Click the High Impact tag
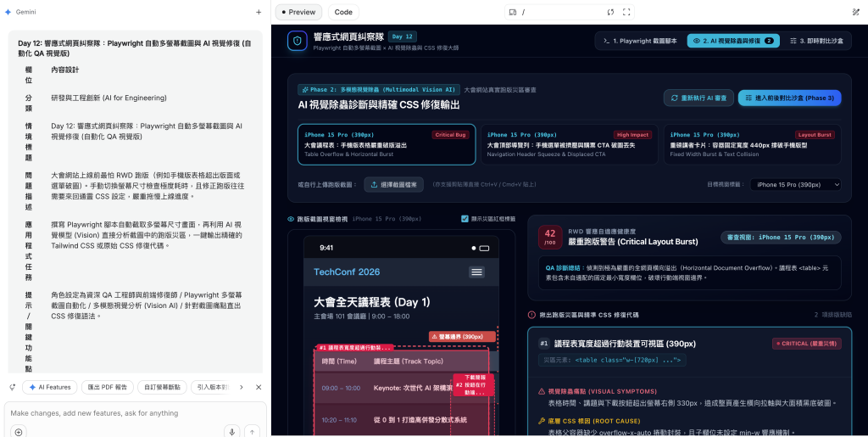 pyautogui.click(x=632, y=135)
